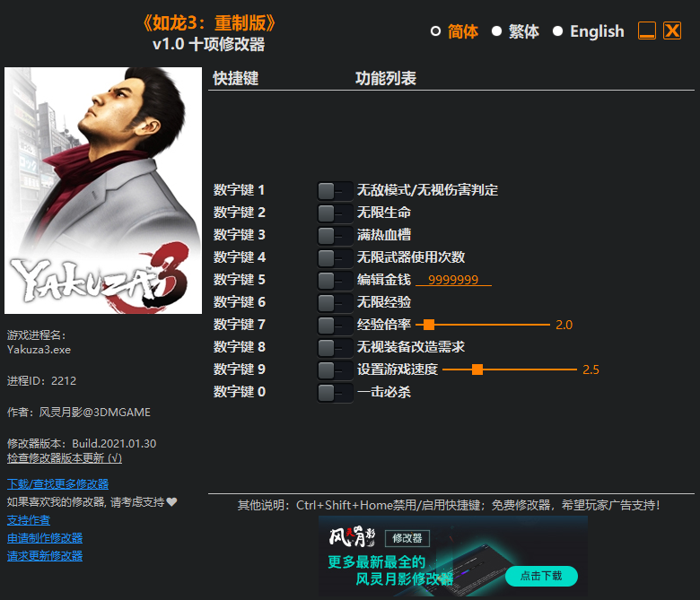Select the 繁体 language option
The height and width of the screenshot is (600, 700).
pyautogui.click(x=496, y=31)
